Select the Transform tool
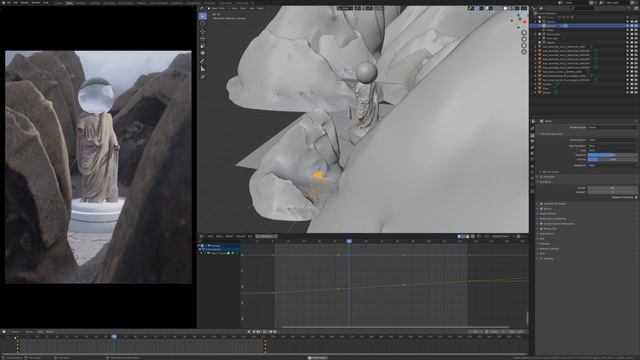Screen dimensions: 640x360 (203, 53)
